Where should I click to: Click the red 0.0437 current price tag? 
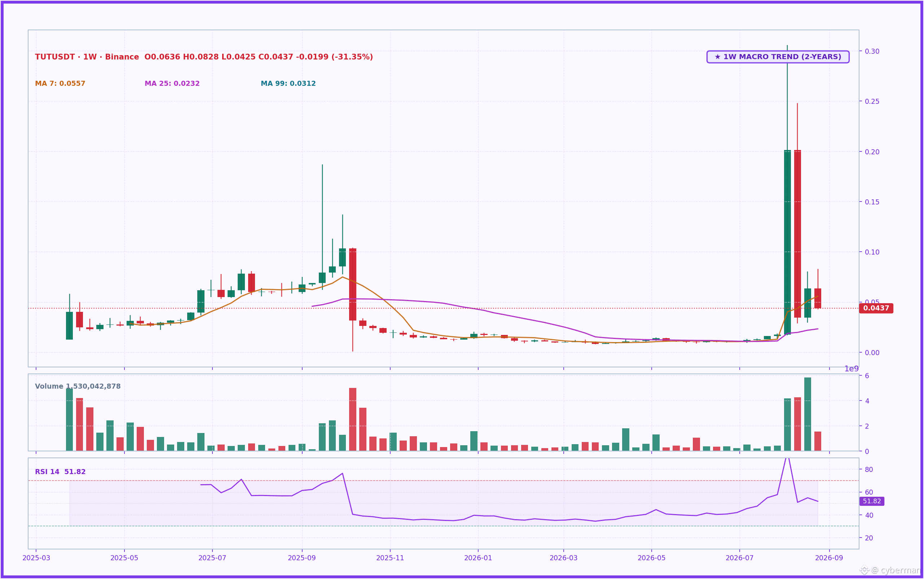coord(876,308)
